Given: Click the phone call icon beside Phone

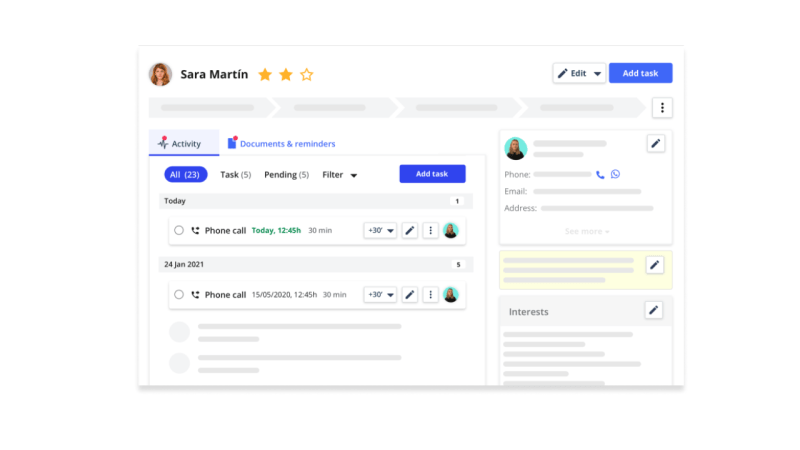Looking at the screenshot, I should coord(600,174).
